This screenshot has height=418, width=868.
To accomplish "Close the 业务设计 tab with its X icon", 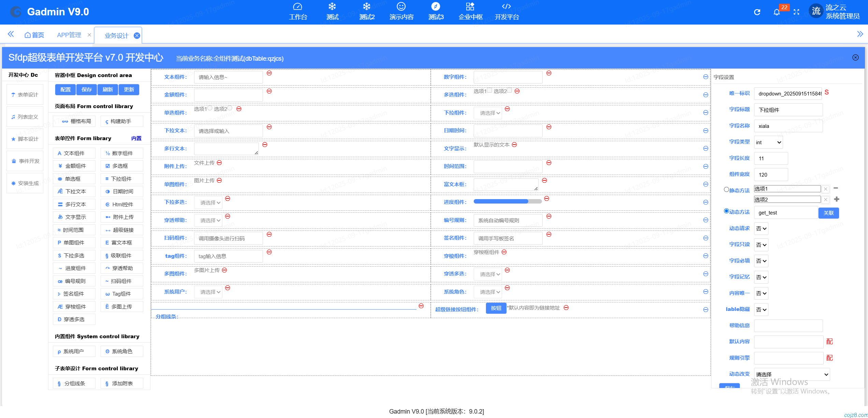I will (137, 36).
